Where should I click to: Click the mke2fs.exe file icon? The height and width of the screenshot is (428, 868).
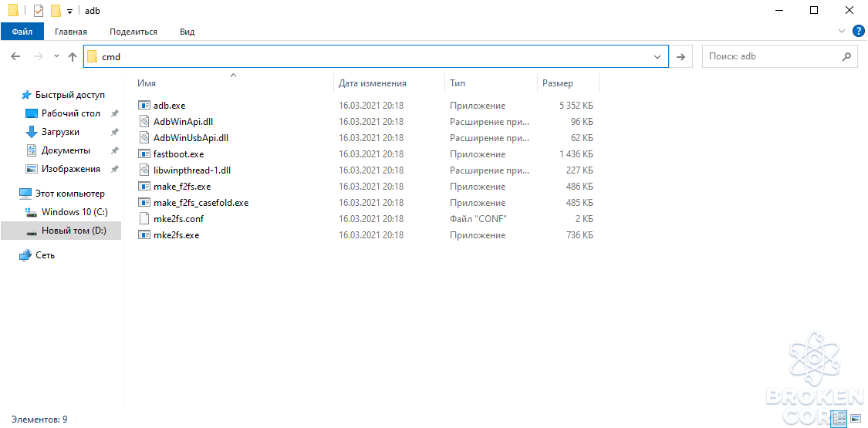pos(144,235)
